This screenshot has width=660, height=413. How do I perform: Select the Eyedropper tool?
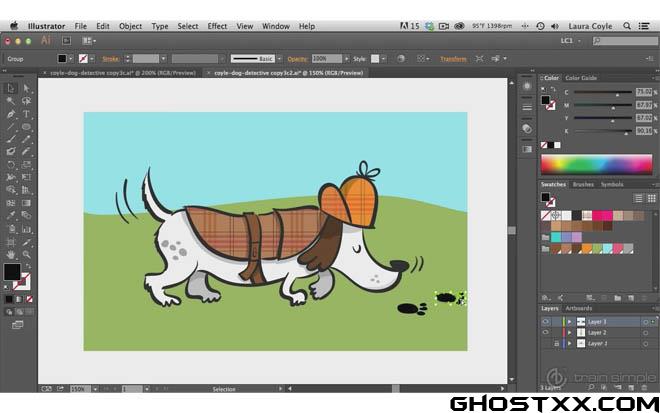[x=11, y=216]
